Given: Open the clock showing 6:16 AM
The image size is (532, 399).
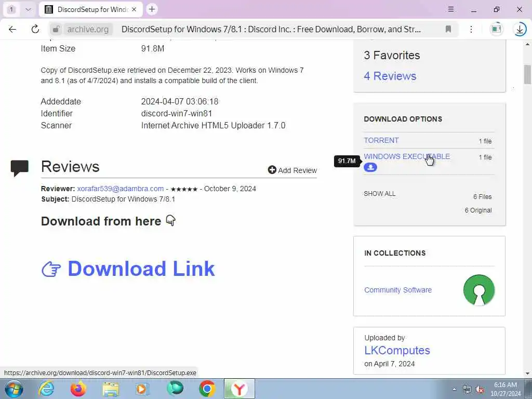Looking at the screenshot, I should [x=506, y=389].
